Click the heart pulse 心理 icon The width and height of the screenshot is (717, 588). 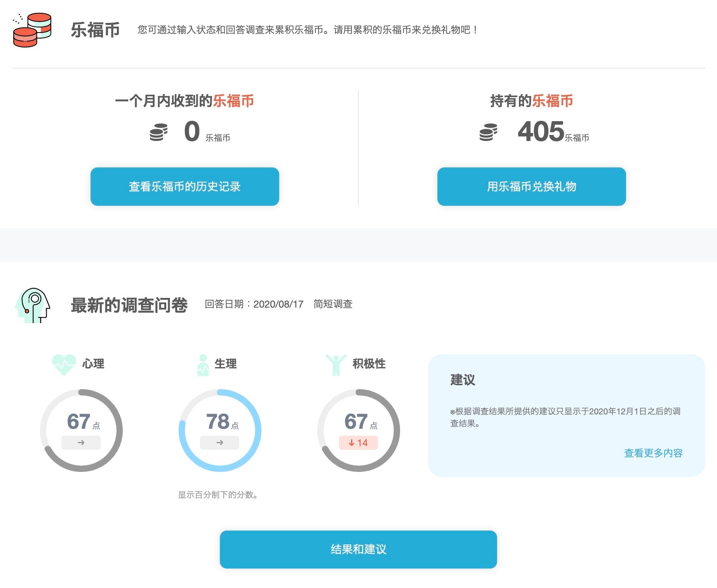[x=64, y=364]
